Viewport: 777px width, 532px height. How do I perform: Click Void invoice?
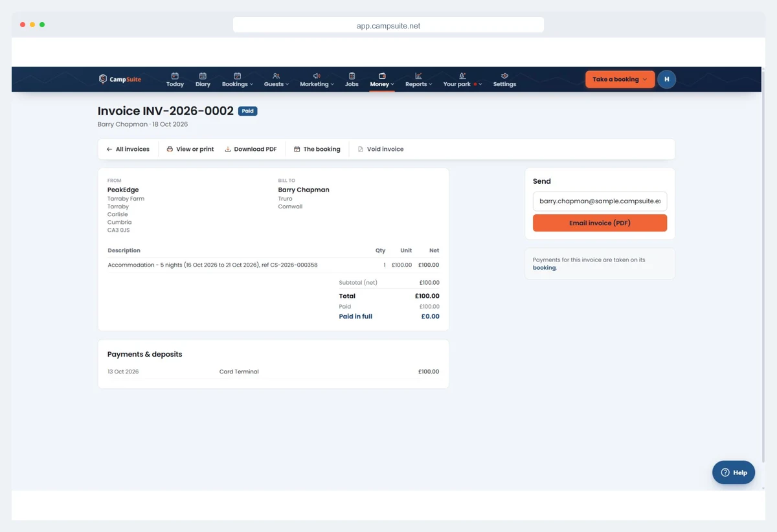[x=381, y=149]
